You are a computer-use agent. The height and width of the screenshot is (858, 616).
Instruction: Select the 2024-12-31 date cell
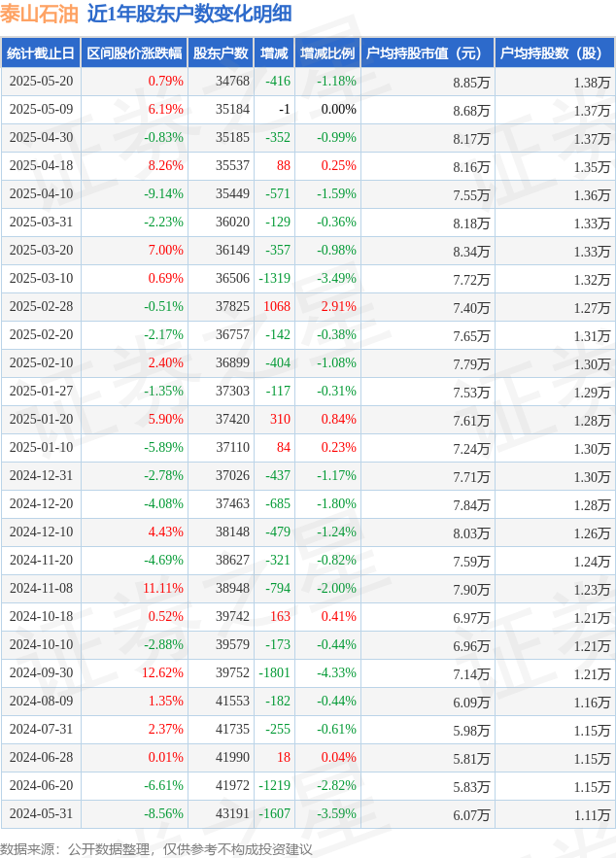coord(41,476)
